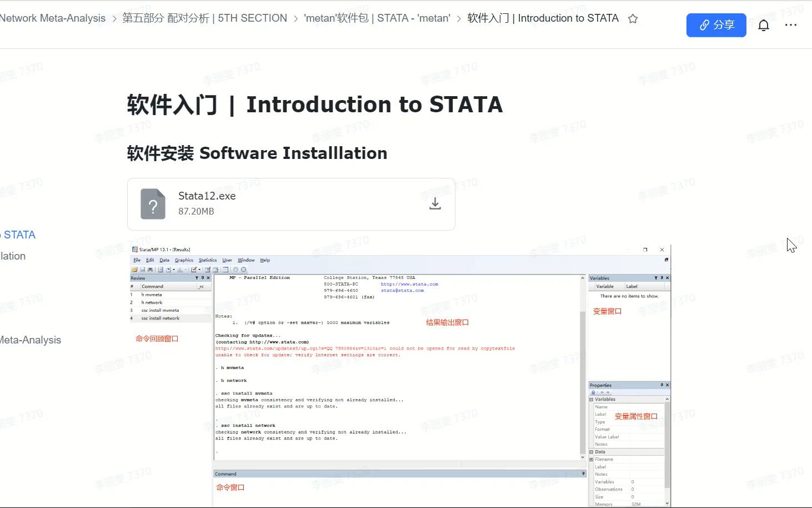Open Data menu in Stata screenshot
The width and height of the screenshot is (812, 508).
164,260
